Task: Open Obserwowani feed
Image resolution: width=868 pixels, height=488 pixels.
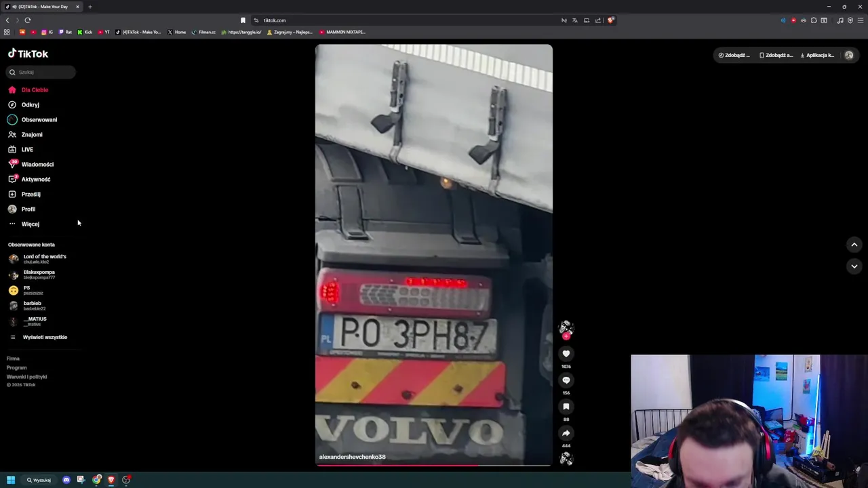Action: pos(41,119)
